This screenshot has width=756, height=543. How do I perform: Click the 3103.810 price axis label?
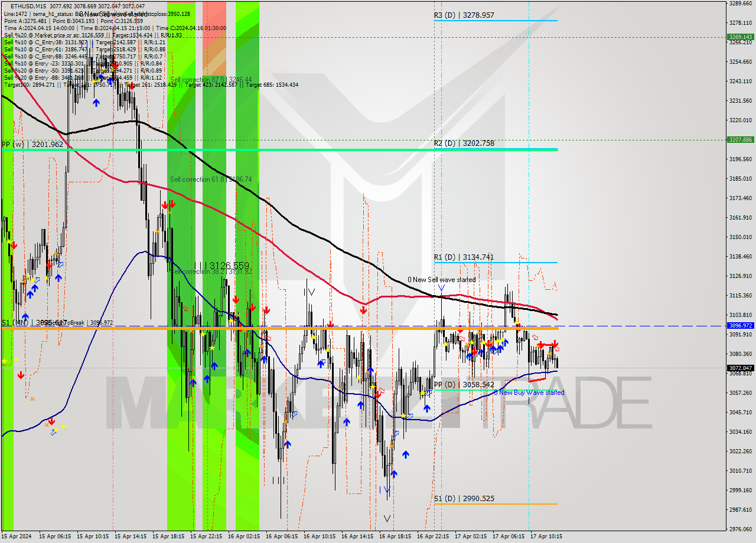tap(740, 315)
